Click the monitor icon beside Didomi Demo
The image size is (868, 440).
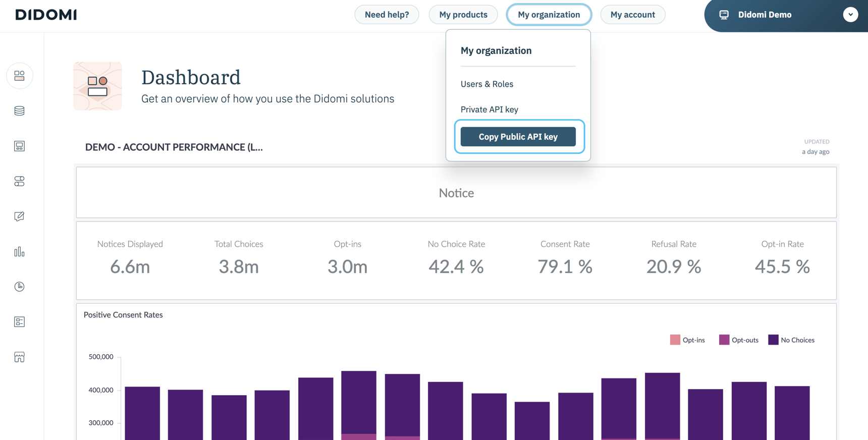pos(724,15)
